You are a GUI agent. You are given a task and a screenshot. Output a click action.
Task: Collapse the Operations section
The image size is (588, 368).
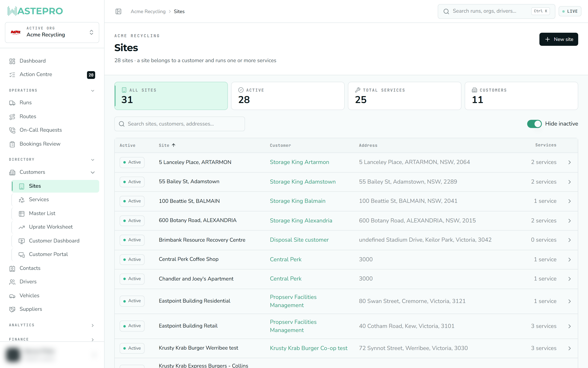click(92, 91)
